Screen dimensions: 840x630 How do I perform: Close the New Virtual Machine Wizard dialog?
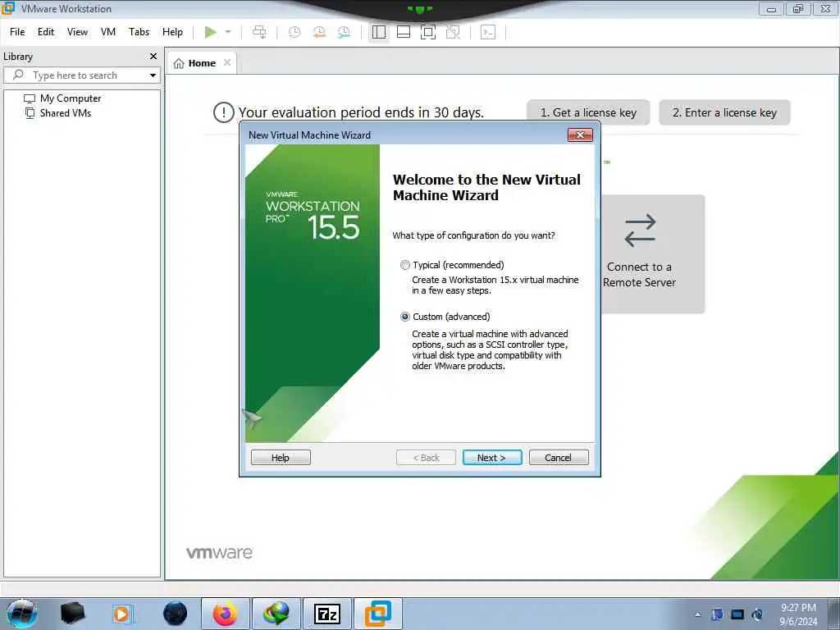tap(580, 135)
